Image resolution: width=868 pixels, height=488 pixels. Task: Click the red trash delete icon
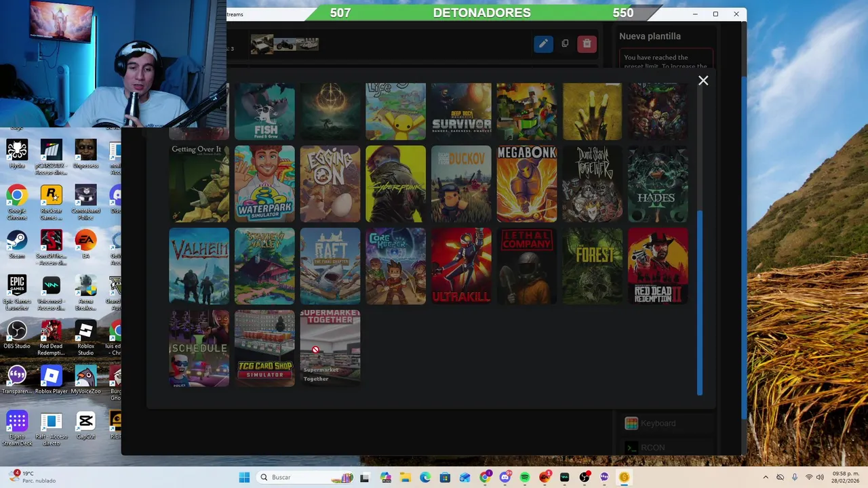[587, 44]
